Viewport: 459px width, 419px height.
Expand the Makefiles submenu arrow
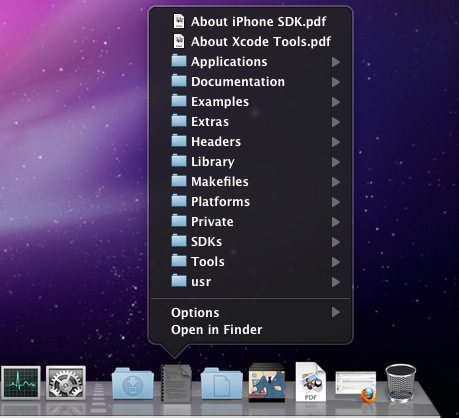click(336, 182)
